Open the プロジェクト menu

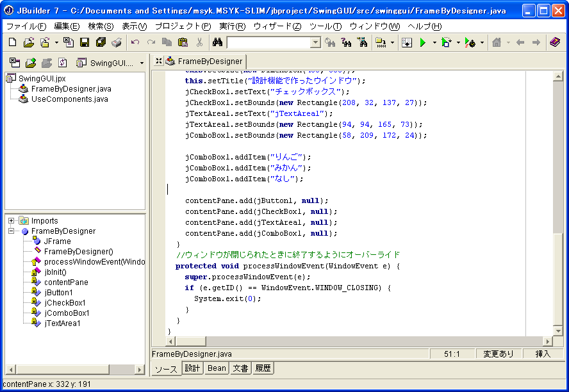point(182,26)
